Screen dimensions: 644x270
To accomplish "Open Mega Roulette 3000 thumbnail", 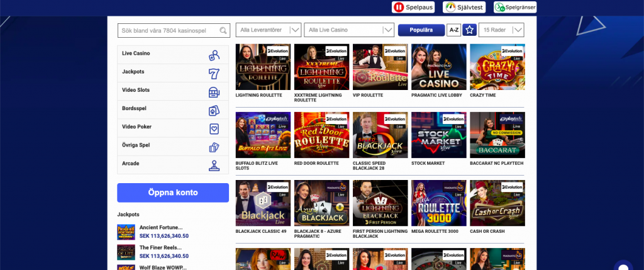I will coord(438,203).
